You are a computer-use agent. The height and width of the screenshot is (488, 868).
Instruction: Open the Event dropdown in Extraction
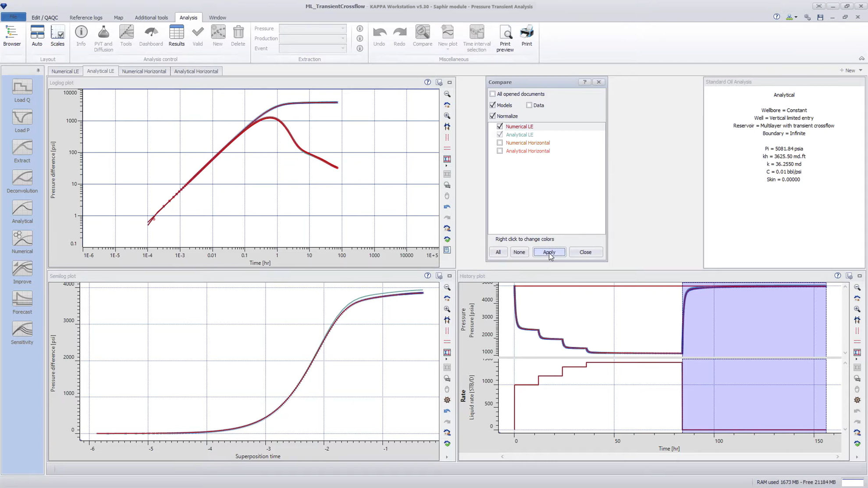342,48
